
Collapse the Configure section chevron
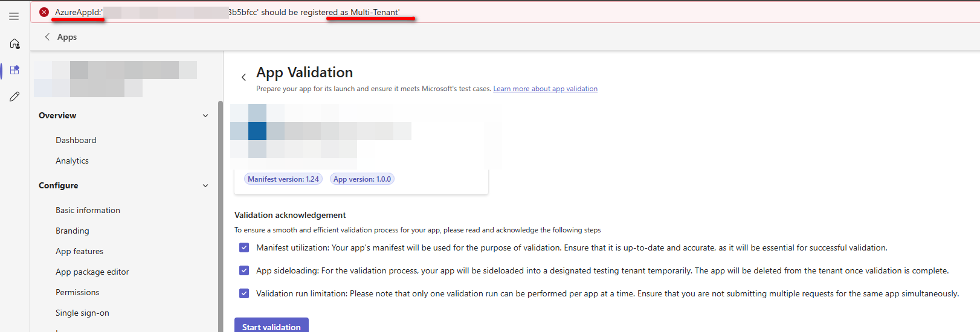[x=205, y=185]
